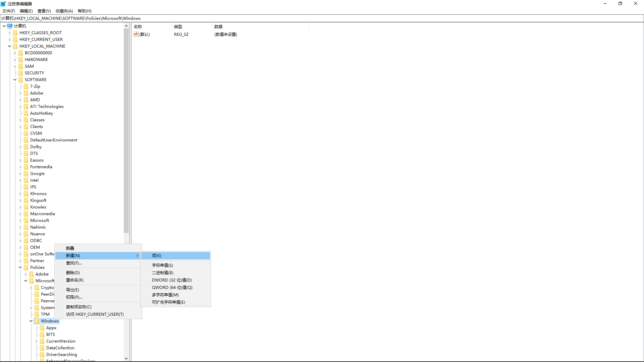Click the Khronos folder icon

pos(26,193)
